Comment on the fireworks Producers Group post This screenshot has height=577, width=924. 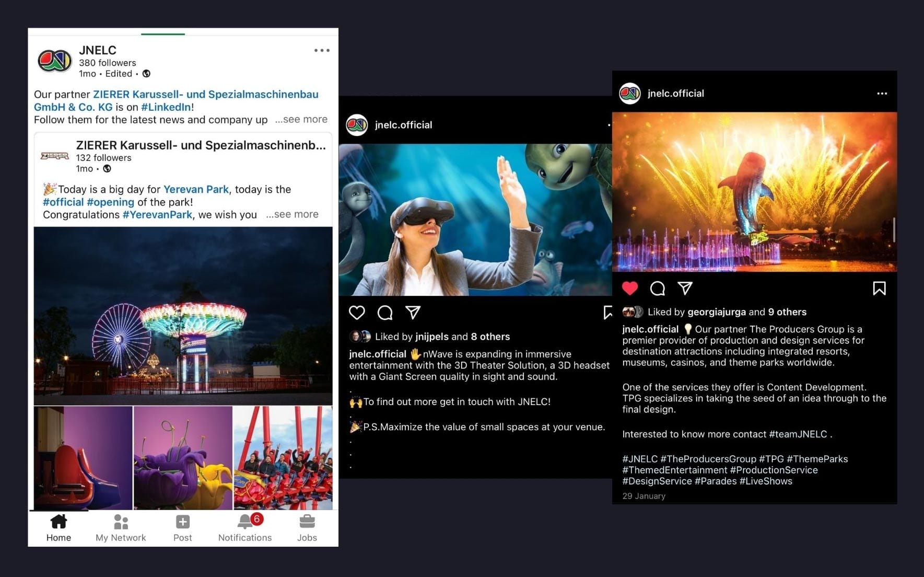(x=658, y=288)
